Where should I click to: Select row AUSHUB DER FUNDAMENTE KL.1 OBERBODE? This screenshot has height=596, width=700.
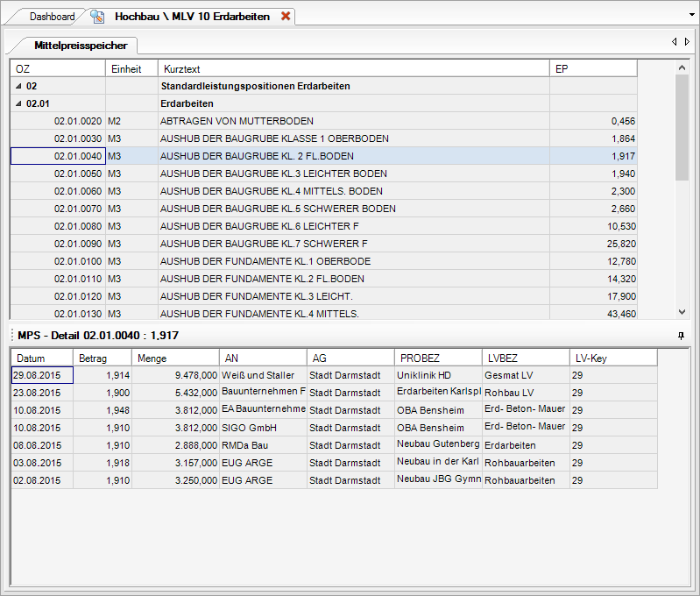point(323,261)
